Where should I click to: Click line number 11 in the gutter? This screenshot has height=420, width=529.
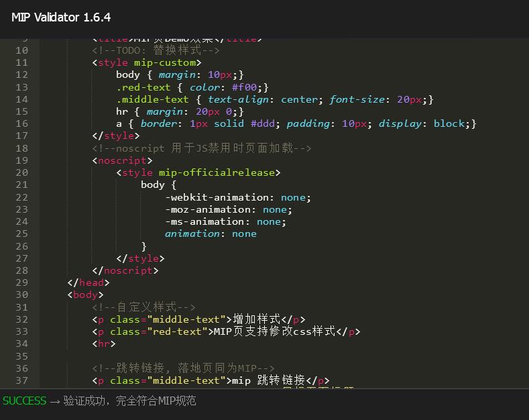coord(21,62)
